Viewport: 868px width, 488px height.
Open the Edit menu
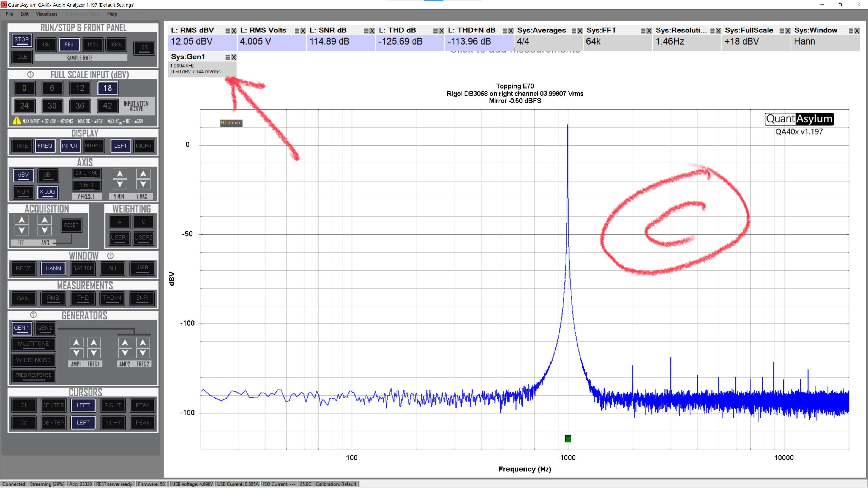pos(24,14)
